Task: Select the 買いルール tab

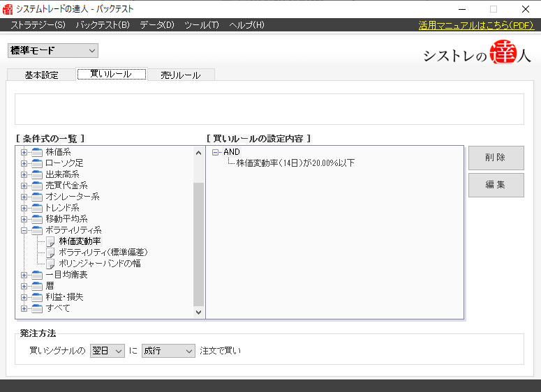Action: click(112, 74)
